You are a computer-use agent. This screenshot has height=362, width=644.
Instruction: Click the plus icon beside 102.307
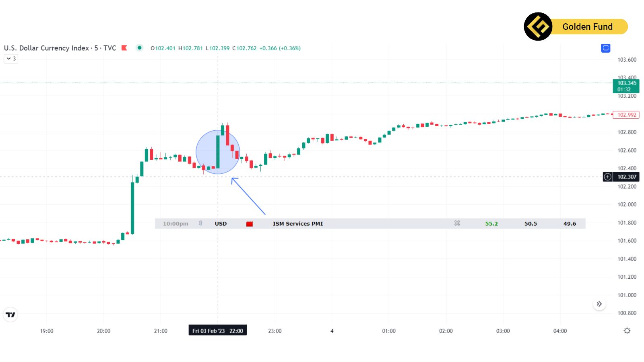point(607,177)
